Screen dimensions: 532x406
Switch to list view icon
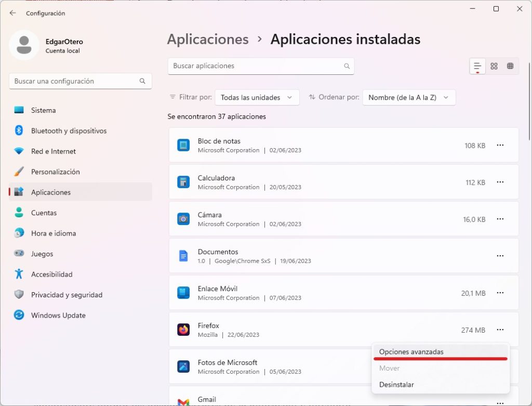coord(477,66)
